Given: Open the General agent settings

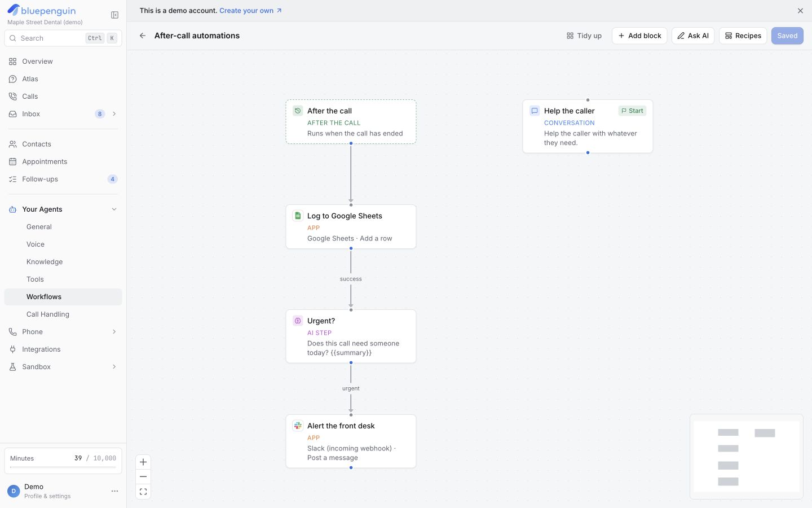Looking at the screenshot, I should [x=63, y=227].
